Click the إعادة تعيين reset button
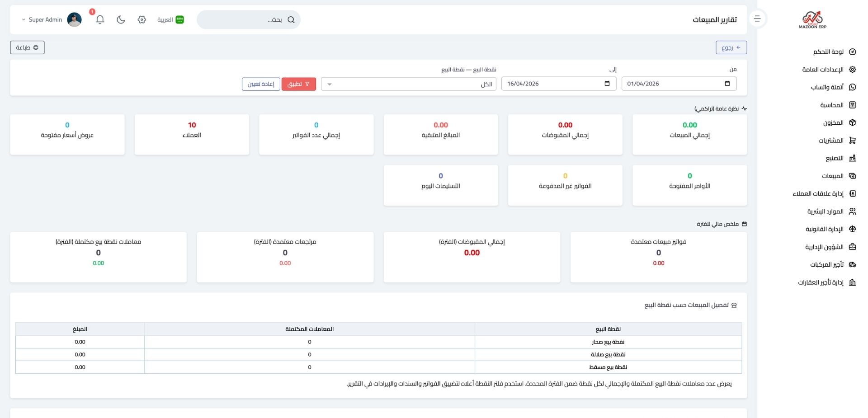The height and width of the screenshot is (418, 868). click(261, 84)
